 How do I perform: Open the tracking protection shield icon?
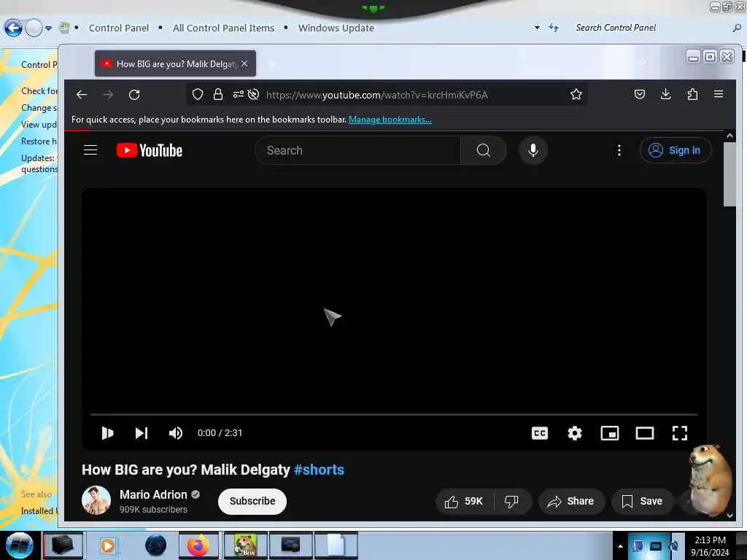[x=198, y=94]
